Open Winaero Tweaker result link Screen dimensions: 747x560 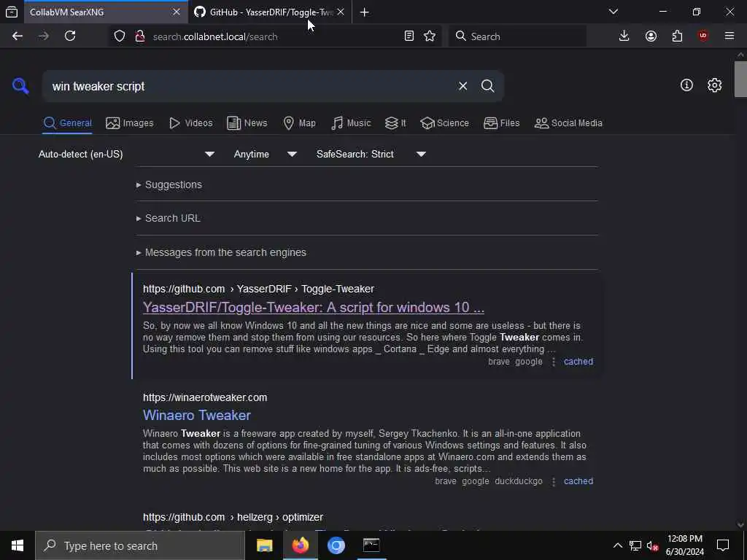tap(197, 415)
